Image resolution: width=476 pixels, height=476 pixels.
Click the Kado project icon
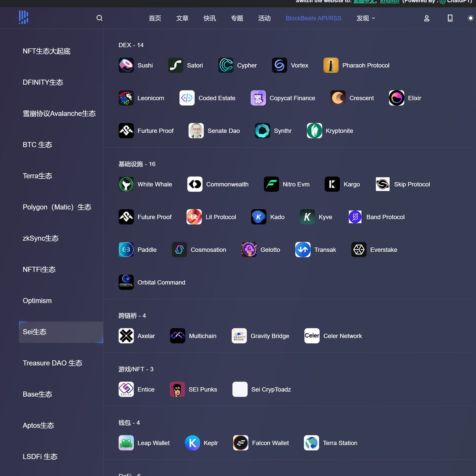(x=259, y=217)
